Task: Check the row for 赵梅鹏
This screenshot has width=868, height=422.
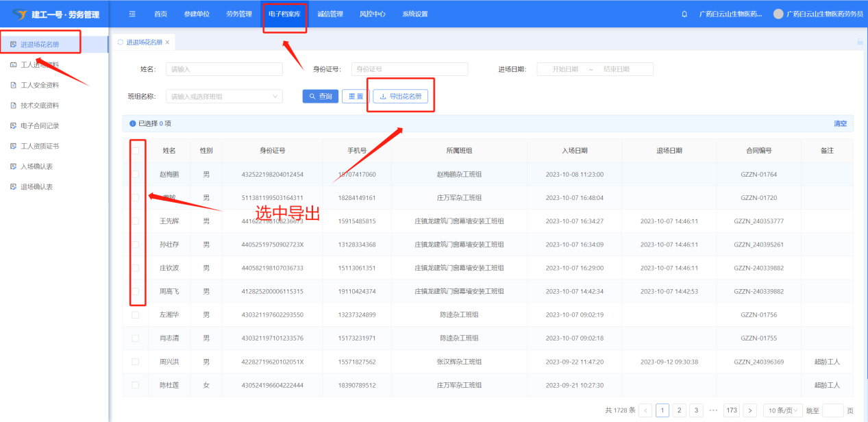Action: (136, 174)
